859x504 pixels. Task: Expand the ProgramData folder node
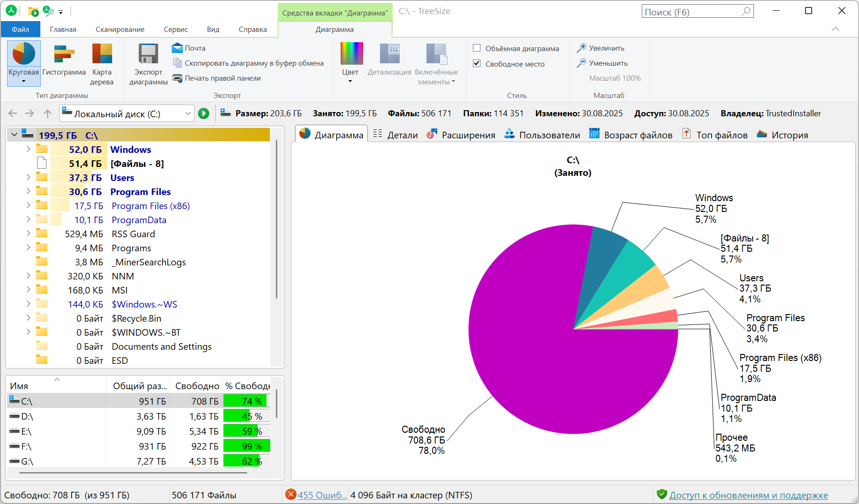coord(28,219)
